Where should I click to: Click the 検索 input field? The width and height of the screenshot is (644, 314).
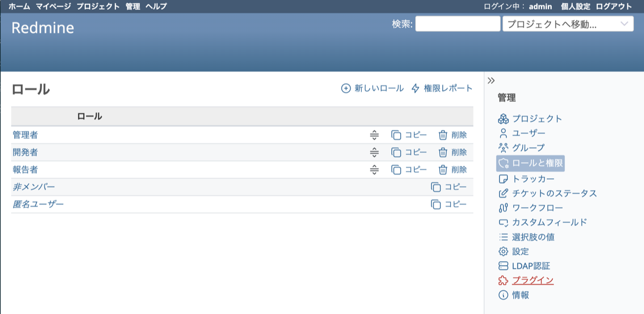(457, 24)
